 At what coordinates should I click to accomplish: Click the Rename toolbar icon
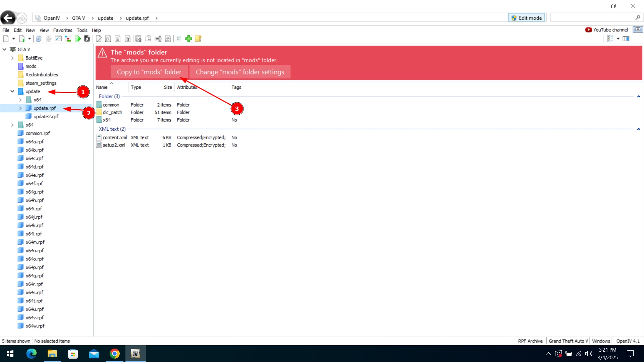pos(158,39)
